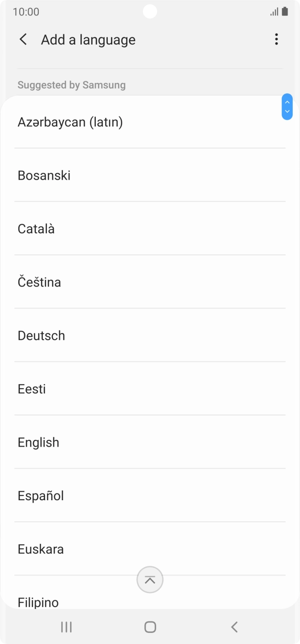Choose Deutsch as a language
The image size is (300, 644).
pyautogui.click(x=41, y=335)
